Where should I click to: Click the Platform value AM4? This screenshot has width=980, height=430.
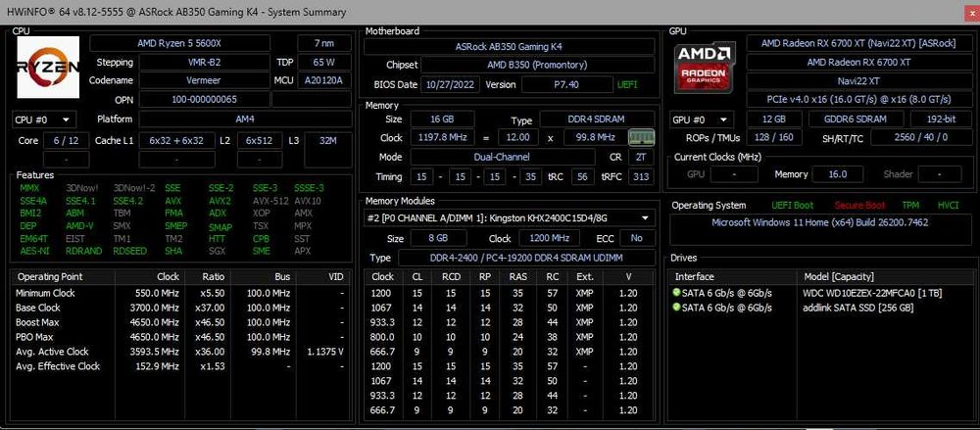pyautogui.click(x=245, y=119)
